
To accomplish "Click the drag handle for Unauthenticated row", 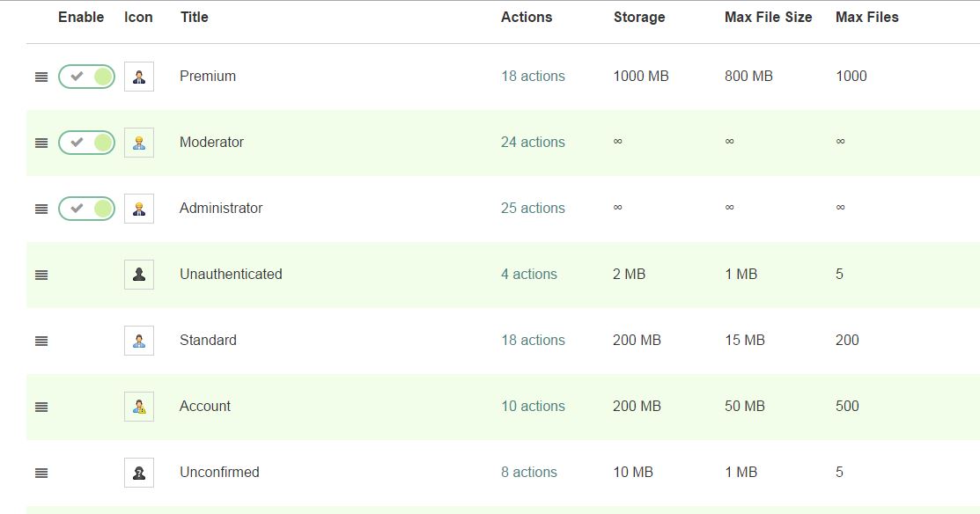I will pos(41,275).
